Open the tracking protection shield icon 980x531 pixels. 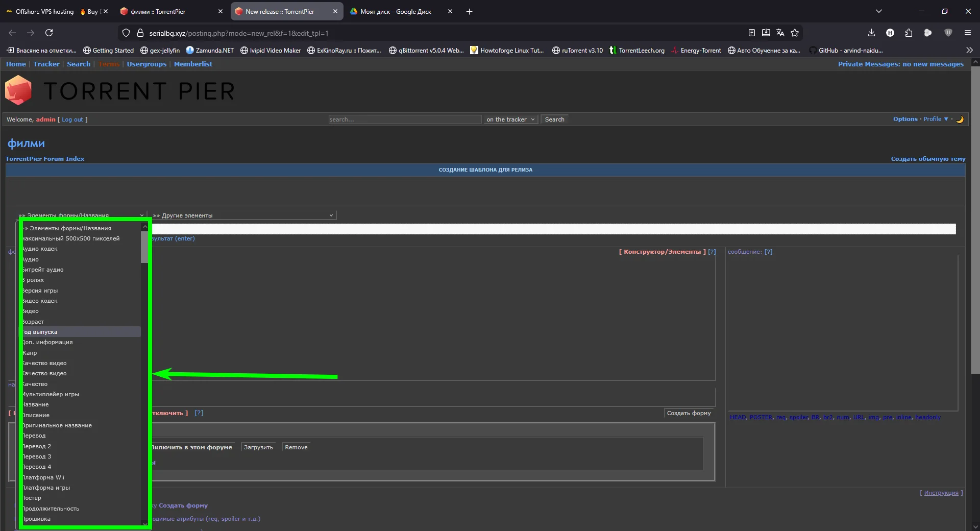(126, 33)
